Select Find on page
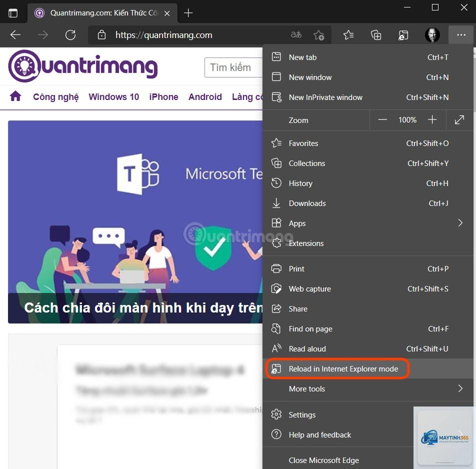Image resolution: width=476 pixels, height=469 pixels. coord(367,329)
